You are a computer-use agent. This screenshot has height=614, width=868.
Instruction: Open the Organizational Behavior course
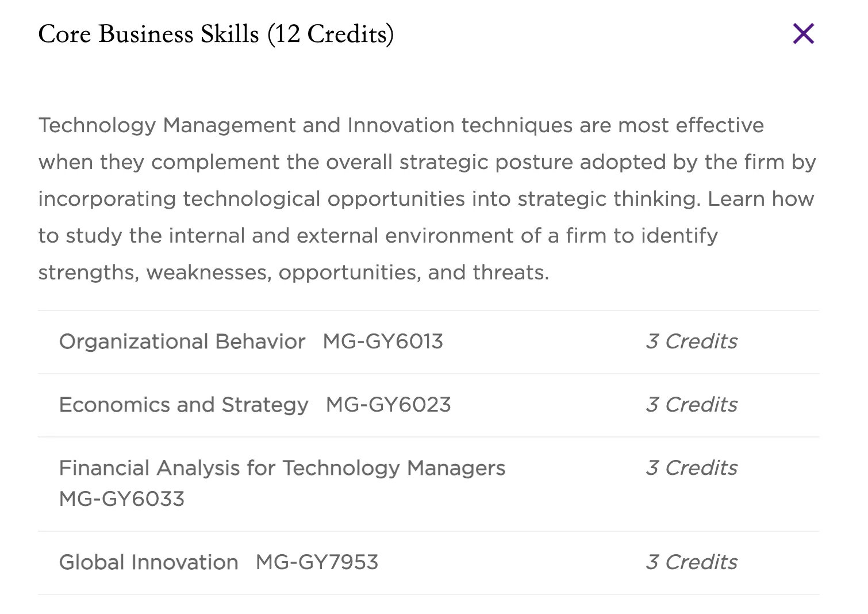pos(182,341)
